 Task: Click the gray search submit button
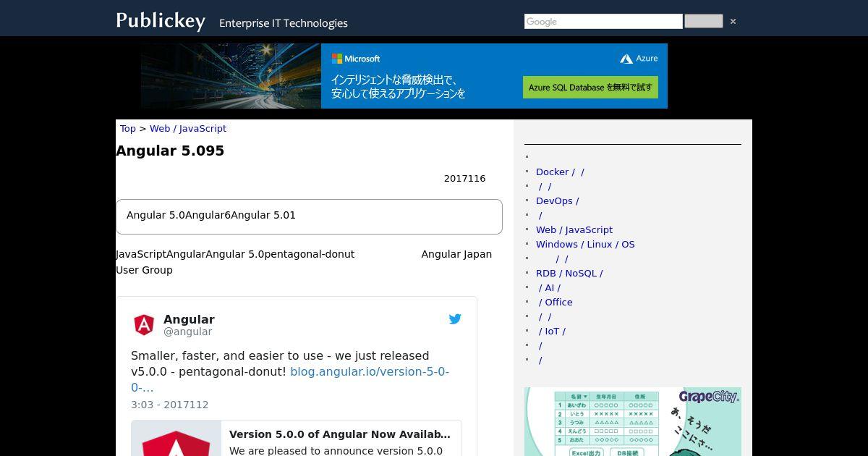pyautogui.click(x=703, y=21)
